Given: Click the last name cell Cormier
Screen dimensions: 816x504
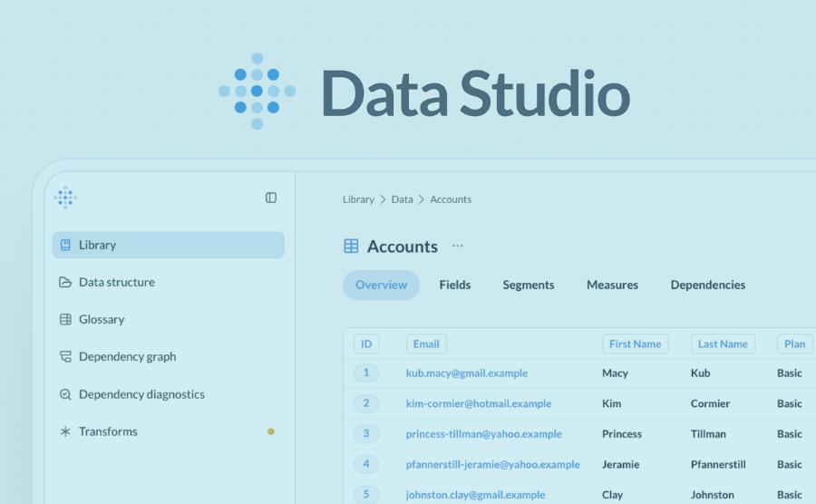Looking at the screenshot, I should pos(710,403).
